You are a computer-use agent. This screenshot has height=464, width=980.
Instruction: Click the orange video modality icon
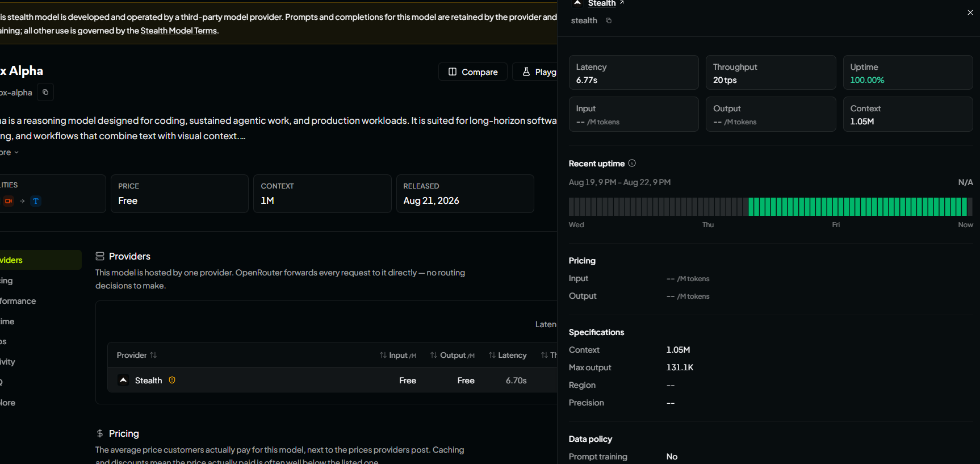[9, 201]
